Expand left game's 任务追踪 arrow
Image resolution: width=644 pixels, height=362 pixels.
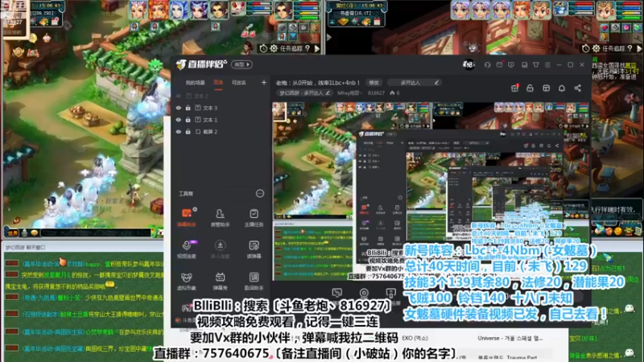317,48
